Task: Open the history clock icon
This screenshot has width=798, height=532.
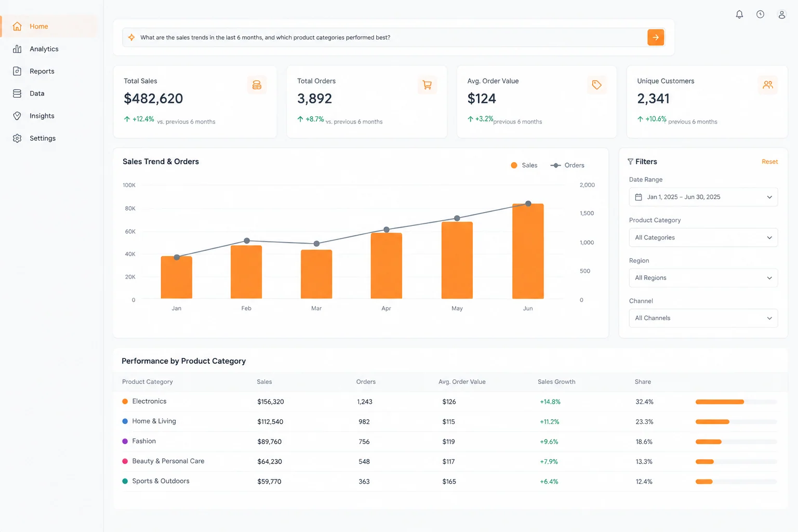Action: [x=760, y=15]
